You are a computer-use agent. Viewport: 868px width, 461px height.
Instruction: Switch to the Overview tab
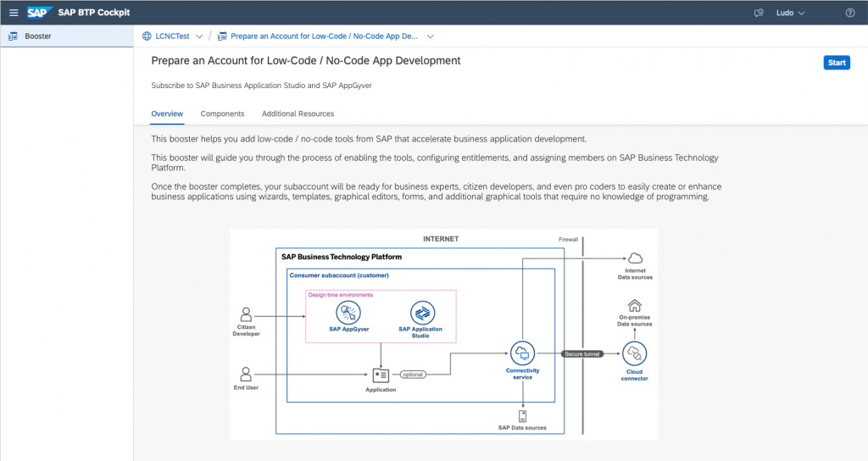pyautogui.click(x=167, y=114)
